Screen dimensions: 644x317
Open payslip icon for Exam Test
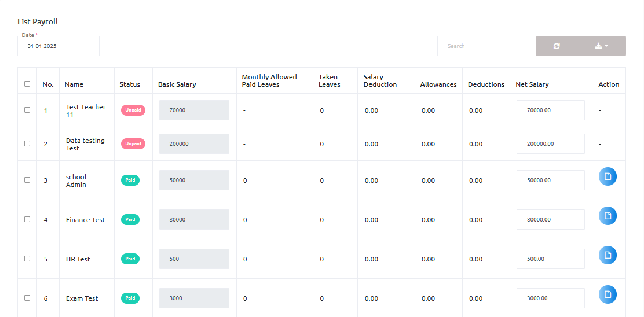click(x=608, y=294)
